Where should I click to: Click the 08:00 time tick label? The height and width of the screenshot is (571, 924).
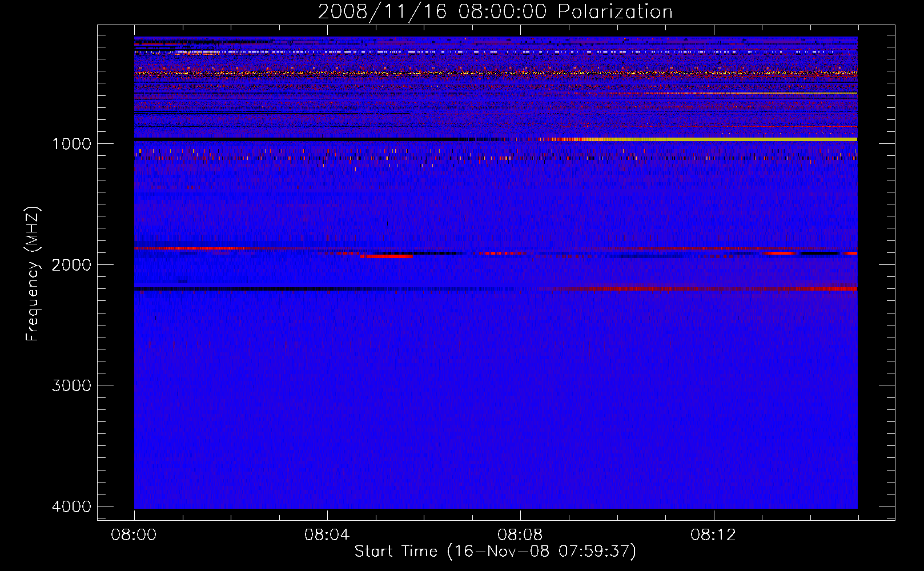coord(134,535)
